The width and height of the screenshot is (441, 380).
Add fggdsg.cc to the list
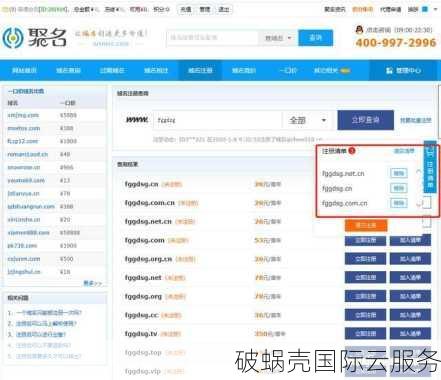[410, 315]
